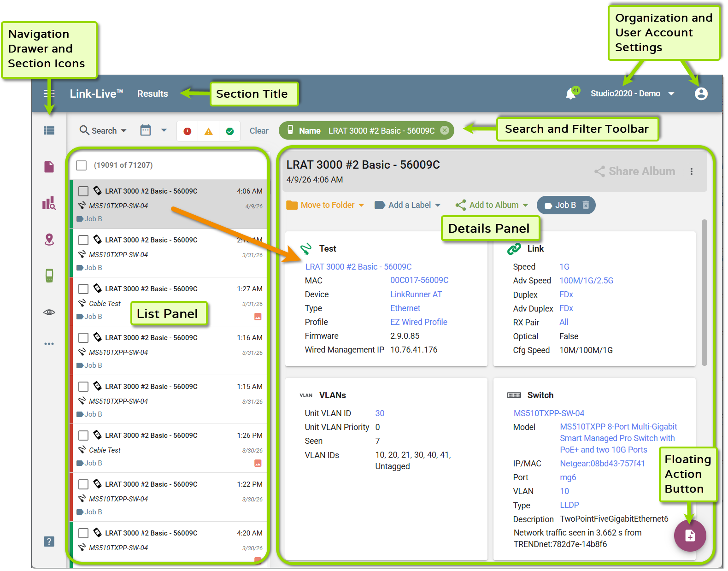Click the Speed 1G value
The image size is (728, 571).
click(x=564, y=267)
